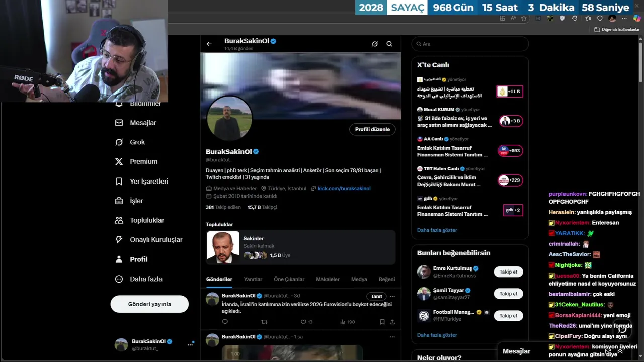Open Grok icon in left sidebar
This screenshot has height=362, width=644.
(x=119, y=142)
